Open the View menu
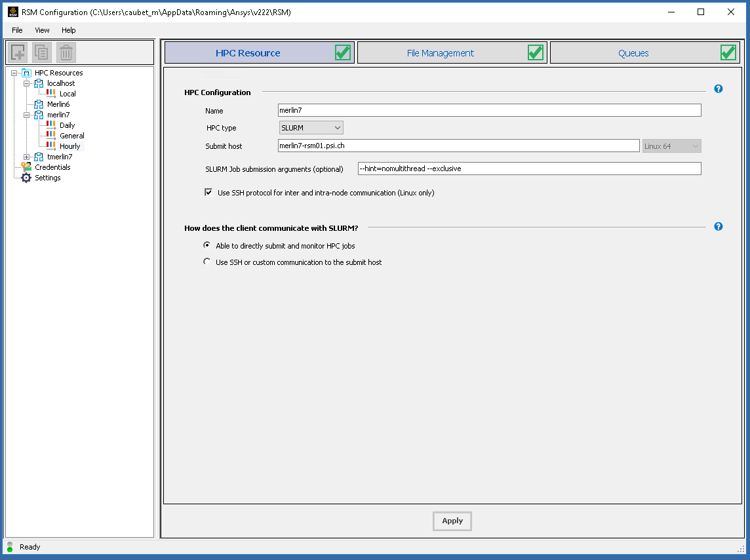The height and width of the screenshot is (560, 750). click(42, 30)
